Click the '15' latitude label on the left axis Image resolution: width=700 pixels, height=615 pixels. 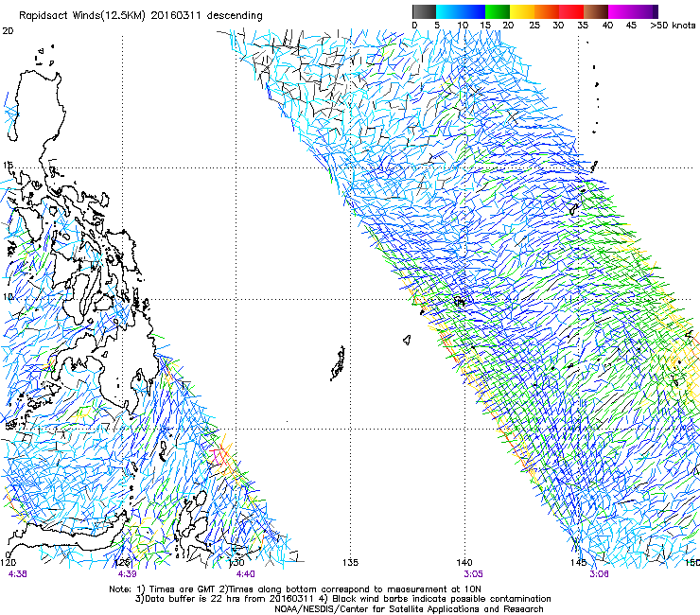8,166
